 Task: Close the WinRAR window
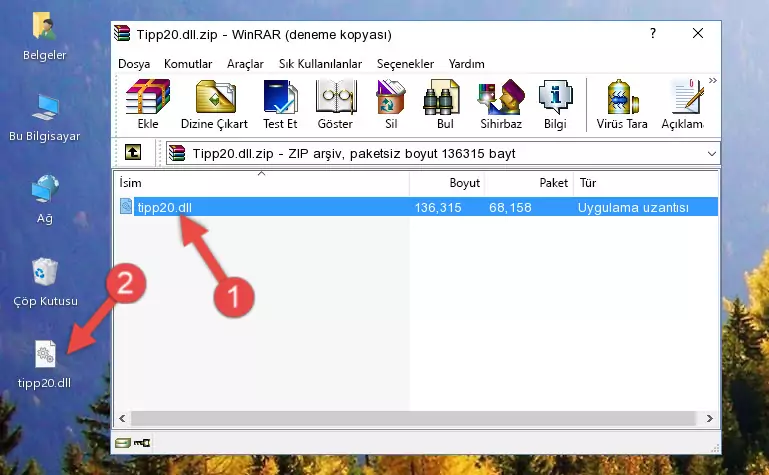coord(698,33)
